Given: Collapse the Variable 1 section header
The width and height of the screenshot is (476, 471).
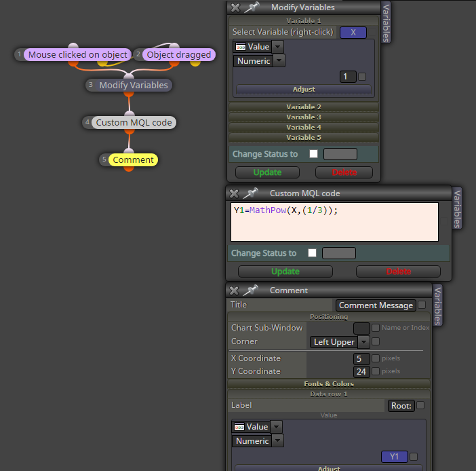Looking at the screenshot, I should point(304,21).
